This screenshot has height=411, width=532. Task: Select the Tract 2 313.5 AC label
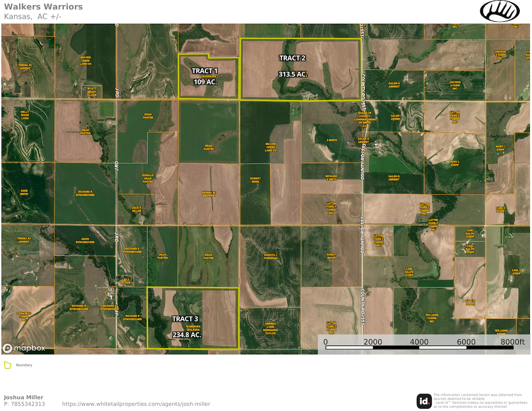tap(293, 66)
